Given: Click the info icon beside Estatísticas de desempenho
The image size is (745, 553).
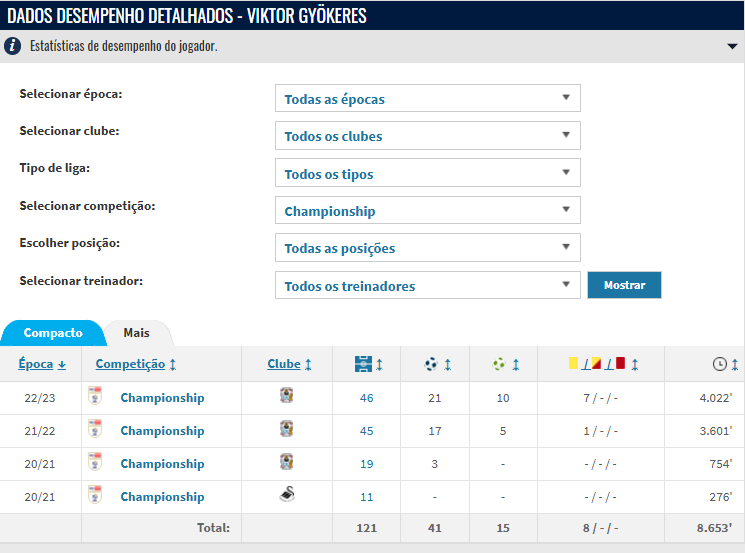Looking at the screenshot, I should [x=12, y=46].
